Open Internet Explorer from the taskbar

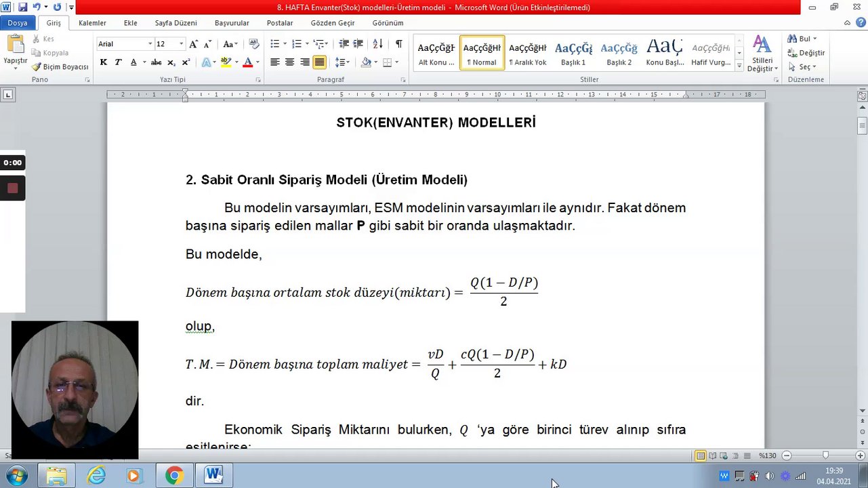(96, 476)
